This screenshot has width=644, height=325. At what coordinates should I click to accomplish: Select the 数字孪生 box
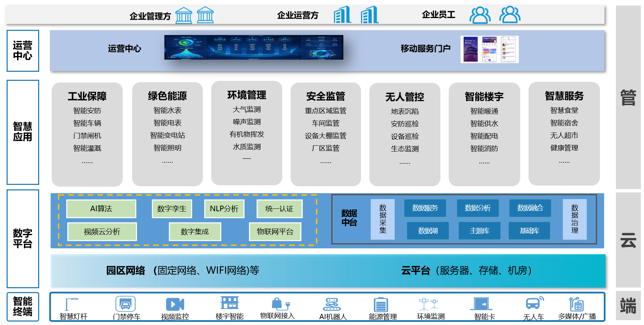click(x=172, y=209)
